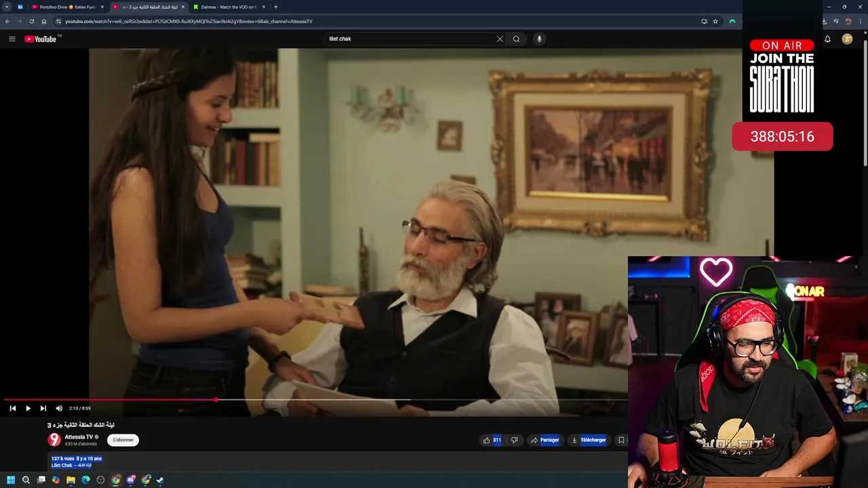Switch to the pinned LinkedIn tab
This screenshot has height=488, width=868.
(x=20, y=7)
